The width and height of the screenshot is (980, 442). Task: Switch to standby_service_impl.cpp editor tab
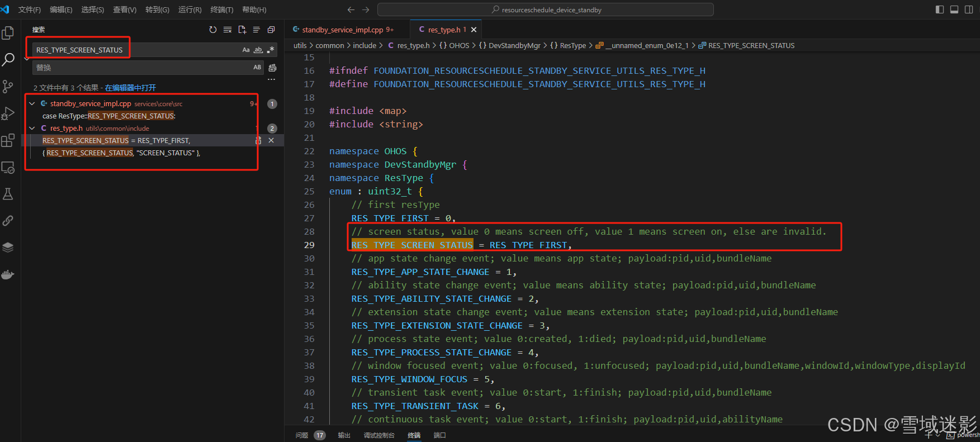pyautogui.click(x=348, y=30)
